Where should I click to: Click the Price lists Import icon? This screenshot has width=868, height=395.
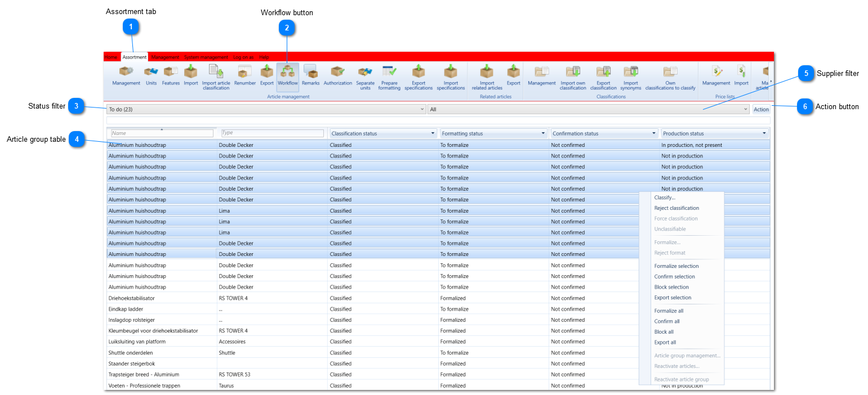pyautogui.click(x=741, y=77)
